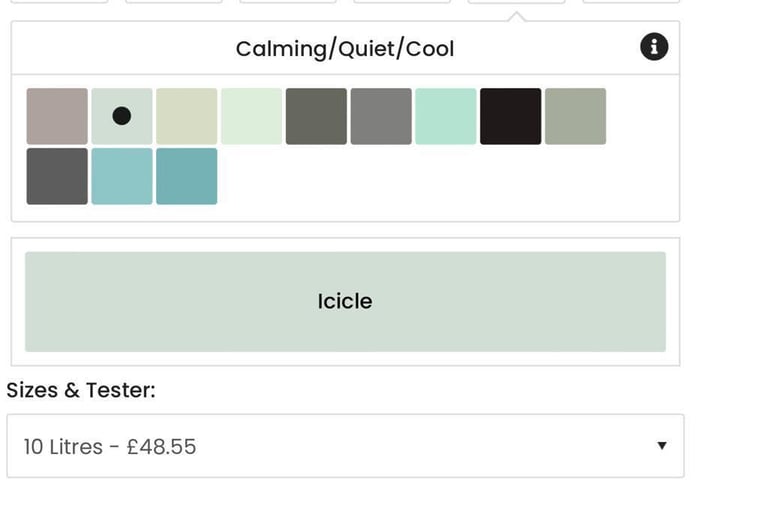The image size is (768, 523).
Task: Select the colour category tab above the pointer
Action: pyautogui.click(x=517, y=1)
